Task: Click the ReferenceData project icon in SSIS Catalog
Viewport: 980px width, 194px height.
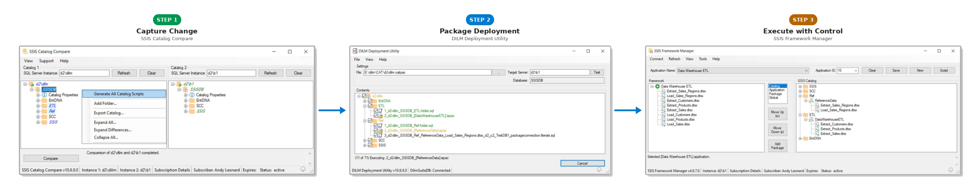Action: click(811, 100)
